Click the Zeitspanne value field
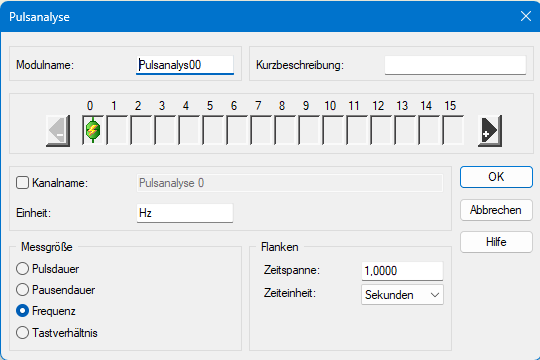 pos(402,271)
